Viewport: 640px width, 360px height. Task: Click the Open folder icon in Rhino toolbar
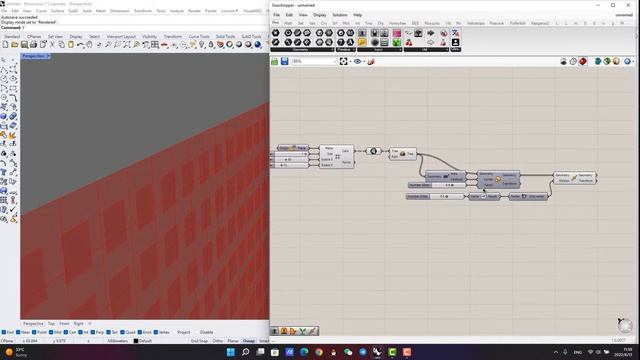pos(15,44)
